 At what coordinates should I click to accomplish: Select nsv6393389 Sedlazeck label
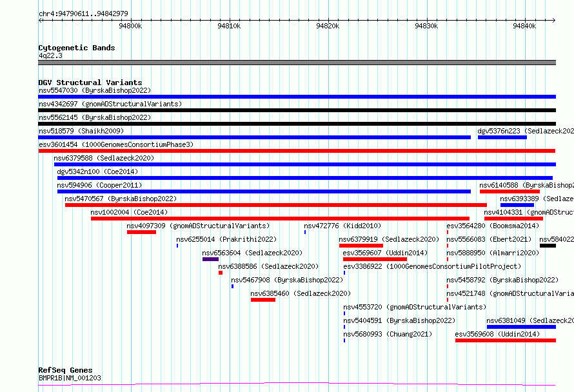coord(537,199)
